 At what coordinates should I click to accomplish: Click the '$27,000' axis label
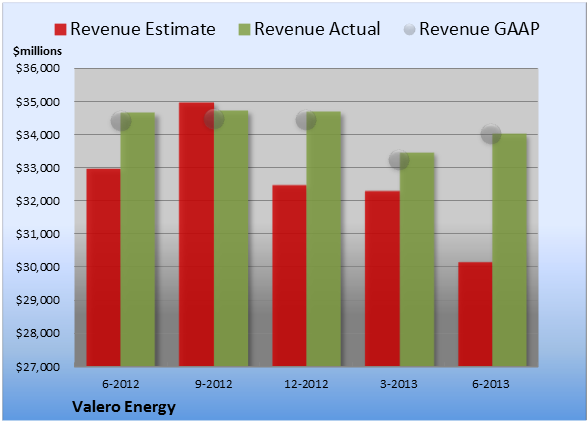[38, 367]
